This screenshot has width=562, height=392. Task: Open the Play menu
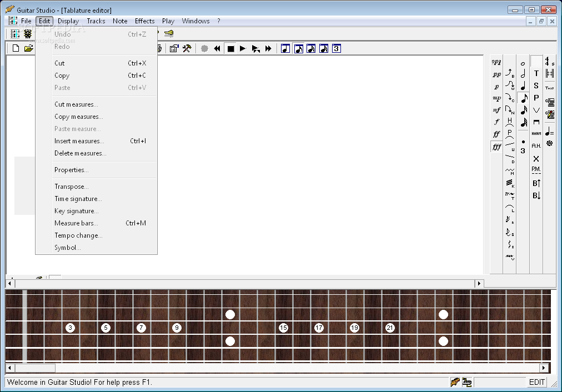pos(168,21)
